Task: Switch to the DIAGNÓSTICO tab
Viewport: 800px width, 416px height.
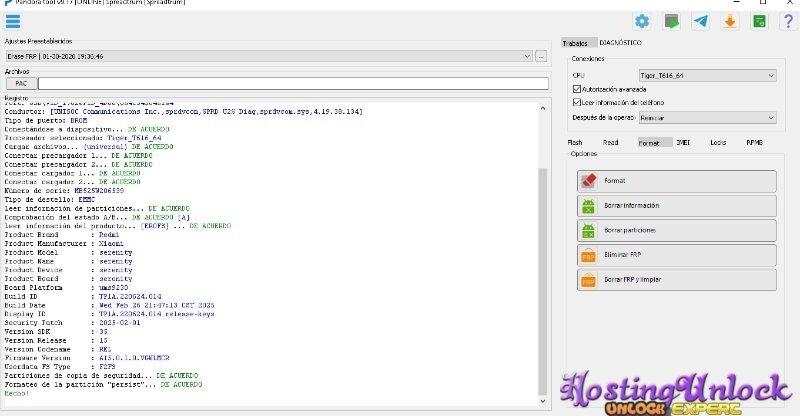Action: point(620,43)
